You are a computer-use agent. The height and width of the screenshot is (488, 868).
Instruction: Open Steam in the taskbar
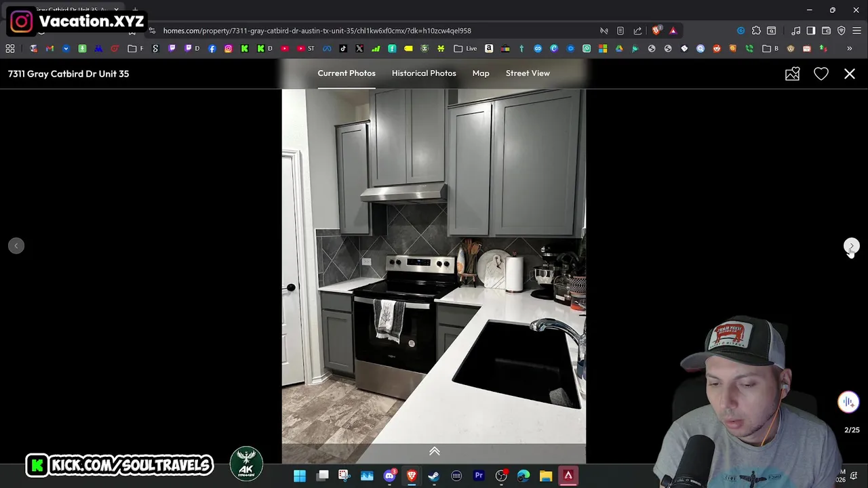pos(434,476)
